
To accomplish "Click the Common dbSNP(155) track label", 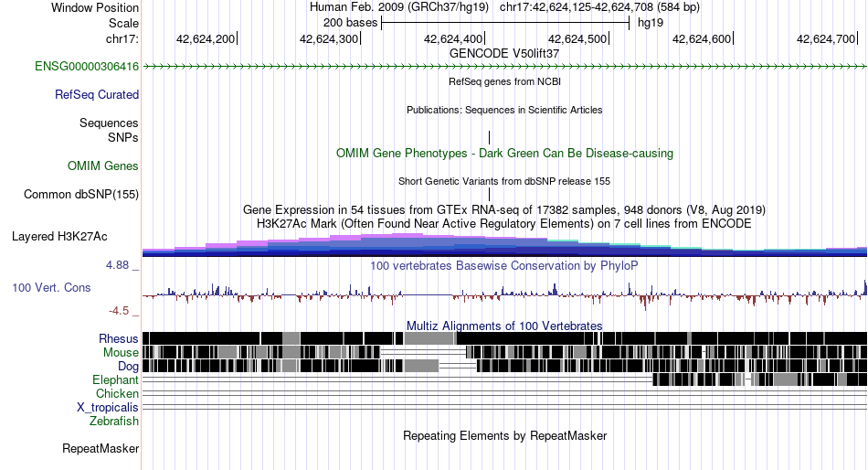I will 81,195.
